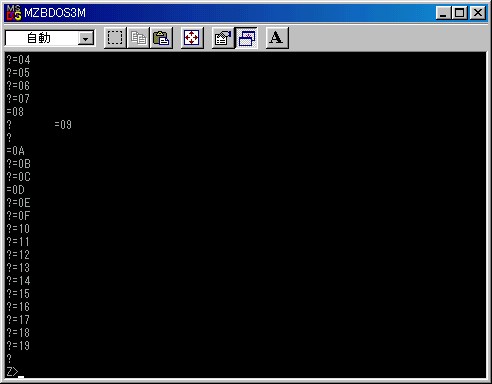Open the Properties toolbar icon

[x=223, y=38]
